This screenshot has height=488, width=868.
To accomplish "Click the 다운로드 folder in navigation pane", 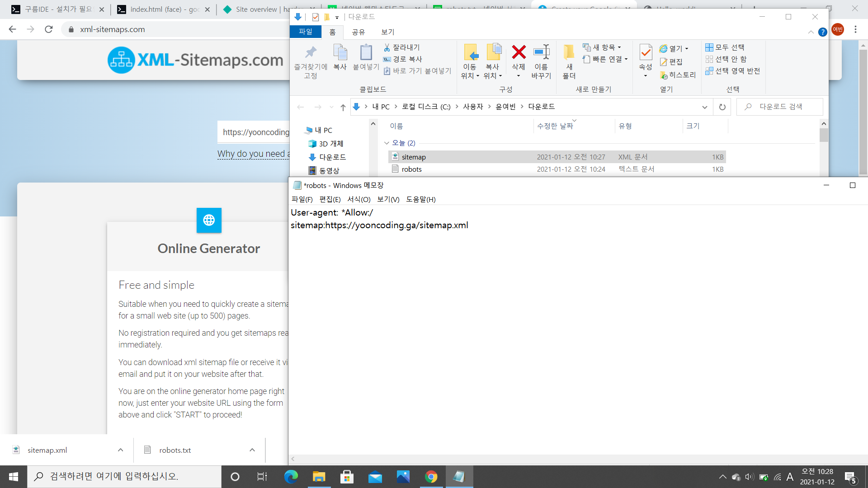I will (332, 157).
